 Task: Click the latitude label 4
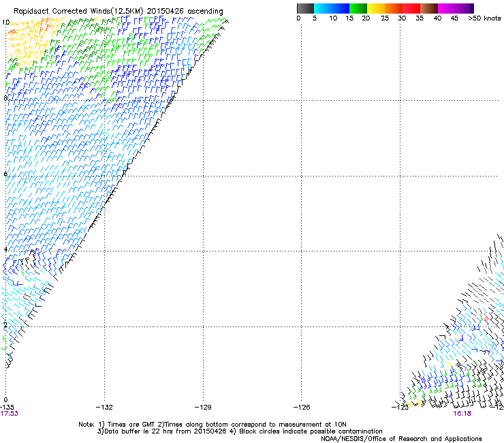coord(5,249)
